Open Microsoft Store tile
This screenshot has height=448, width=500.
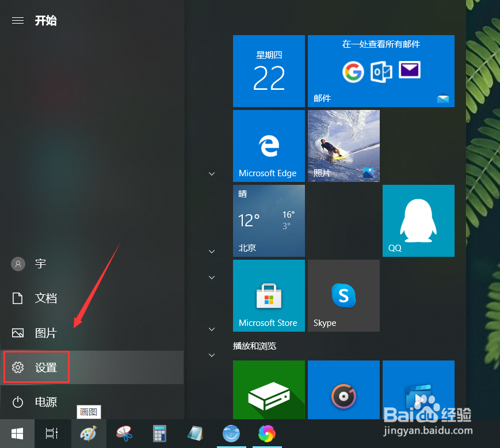click(x=269, y=295)
